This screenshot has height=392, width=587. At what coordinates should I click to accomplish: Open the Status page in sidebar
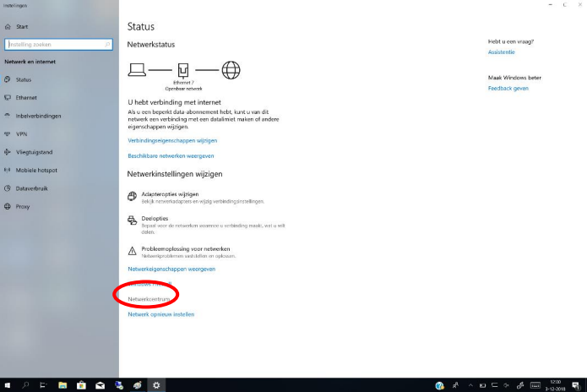coord(23,80)
